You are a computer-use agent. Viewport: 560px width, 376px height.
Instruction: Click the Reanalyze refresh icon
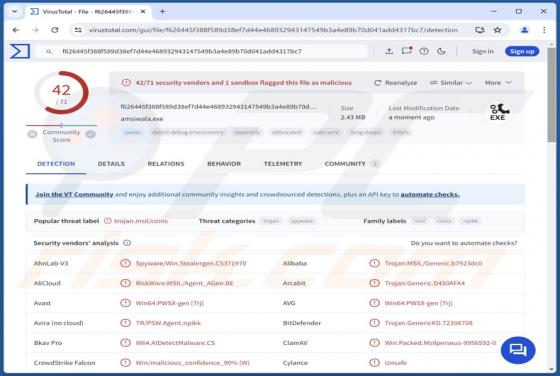pyautogui.click(x=377, y=83)
